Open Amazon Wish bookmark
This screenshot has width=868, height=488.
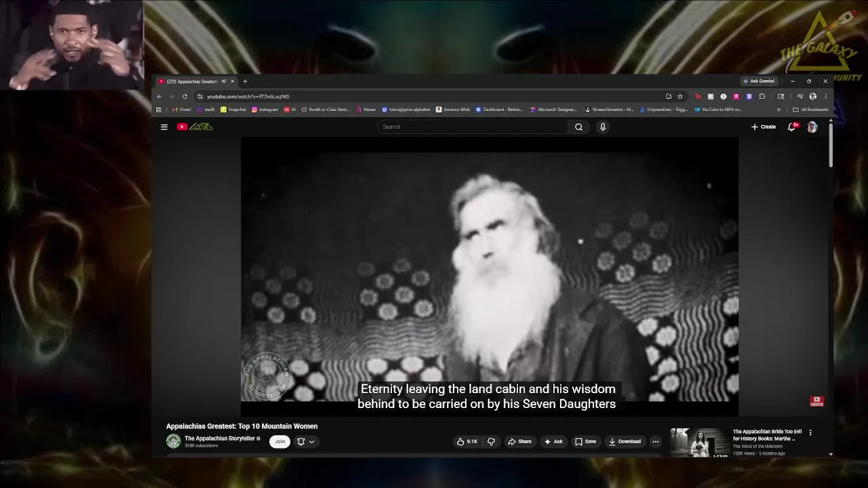[x=453, y=109]
